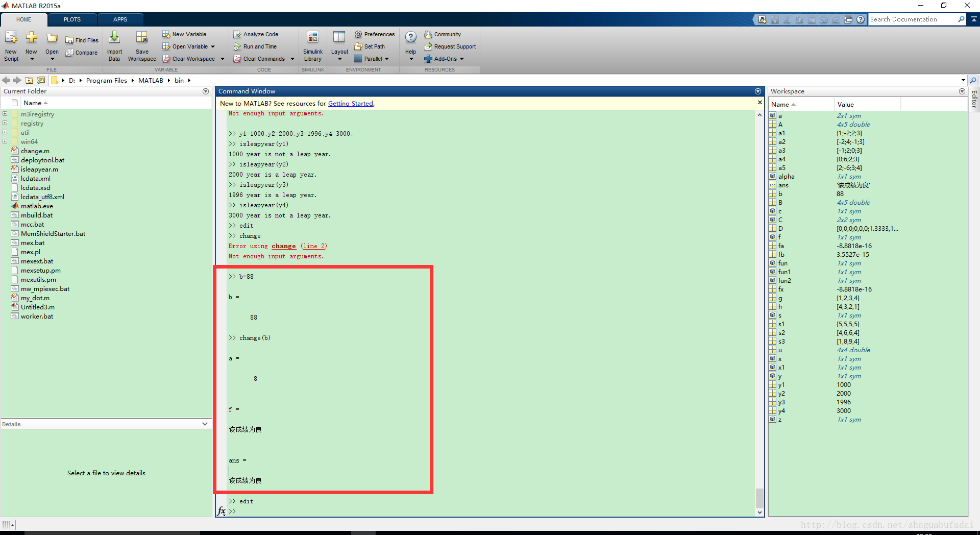This screenshot has width=980, height=535.
Task: Click the search magnifier in address bar
Action: pos(973,80)
